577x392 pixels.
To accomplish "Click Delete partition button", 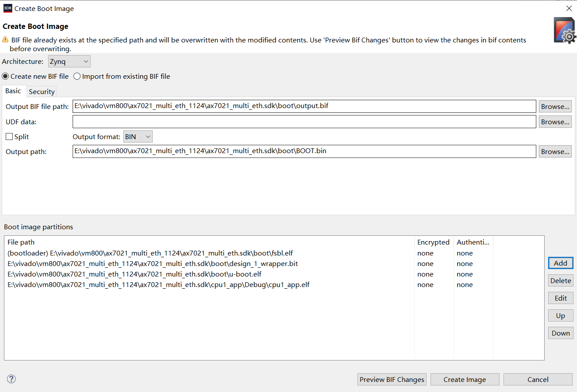I will tap(560, 280).
